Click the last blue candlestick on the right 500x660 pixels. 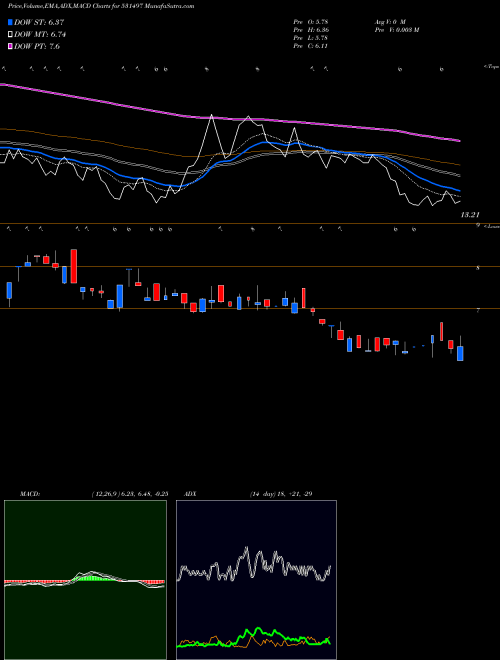pyautogui.click(x=460, y=354)
